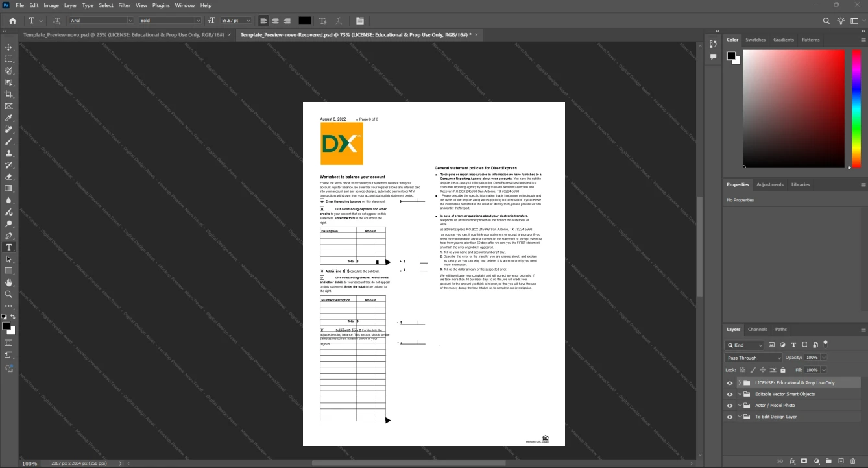The height and width of the screenshot is (468, 868).
Task: Left align text in options bar
Action: (263, 21)
